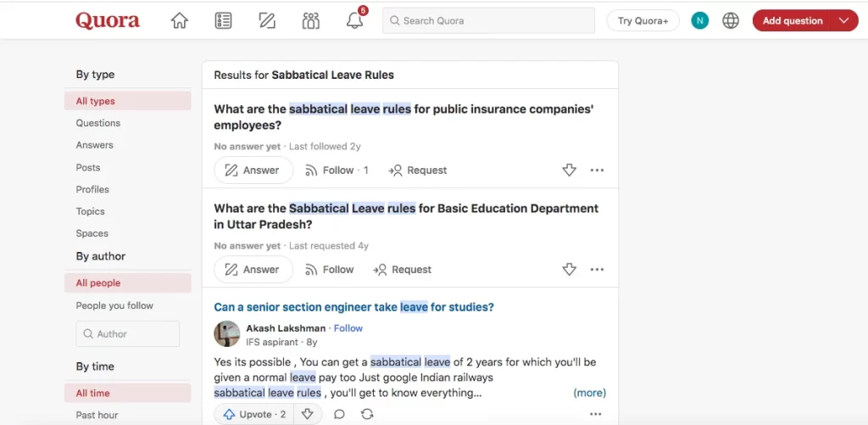This screenshot has width=868, height=425.
Task: Expand the Add question dropdown arrow
Action: coord(843,20)
